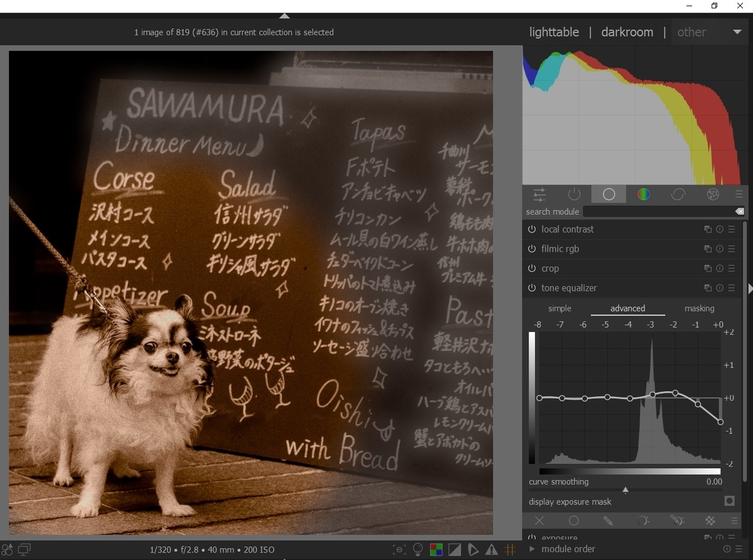Reset crop module parameters
Viewport: 753px width, 560px height.
[x=720, y=268]
